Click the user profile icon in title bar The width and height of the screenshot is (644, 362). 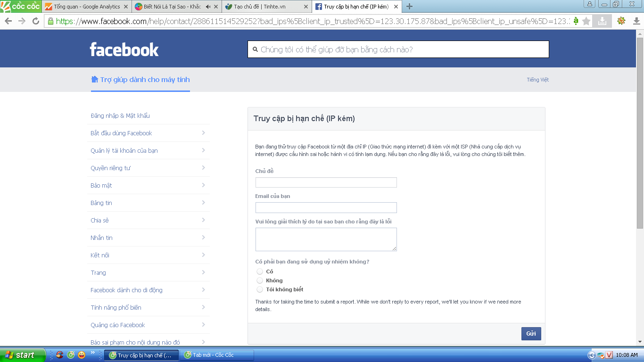coord(589,4)
